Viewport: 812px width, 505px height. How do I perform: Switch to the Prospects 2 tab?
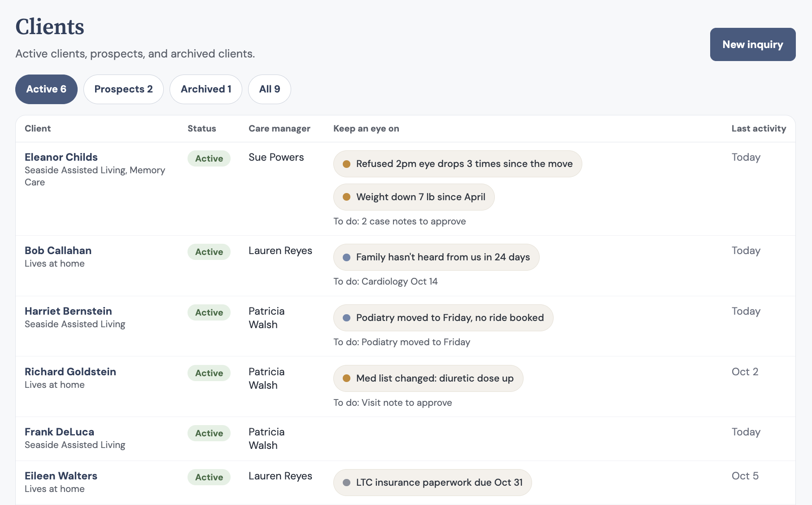pos(123,89)
